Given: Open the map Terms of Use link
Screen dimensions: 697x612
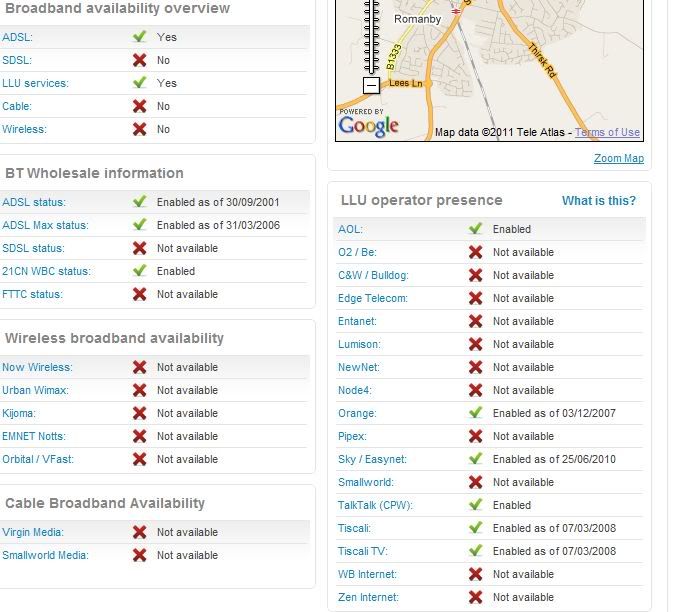Looking at the screenshot, I should coord(607,132).
